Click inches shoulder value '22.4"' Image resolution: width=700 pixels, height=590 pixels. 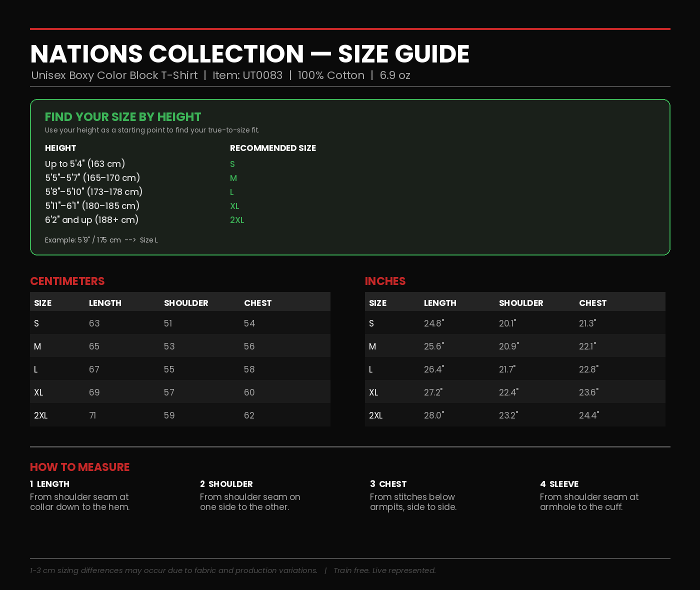point(509,392)
